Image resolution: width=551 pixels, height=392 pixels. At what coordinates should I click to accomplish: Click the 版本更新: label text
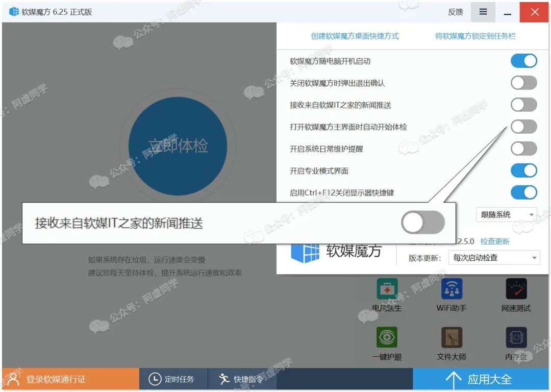[425, 258]
